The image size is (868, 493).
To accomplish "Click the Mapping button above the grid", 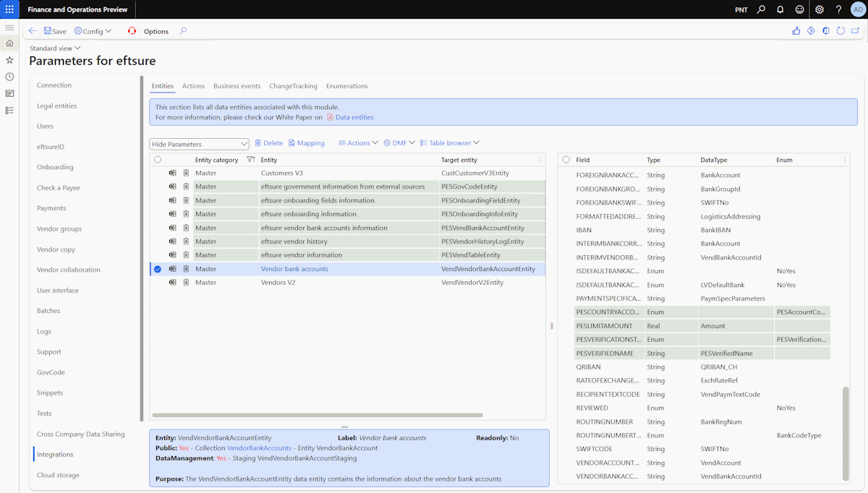I will coord(306,143).
